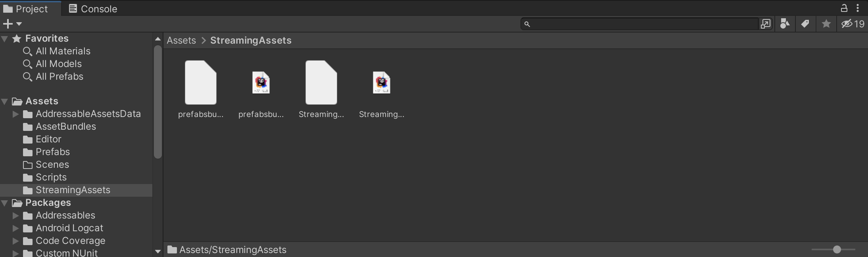Image resolution: width=868 pixels, height=257 pixels.
Task: Click the Assets/StreamingAssets path in footer
Action: pos(232,250)
